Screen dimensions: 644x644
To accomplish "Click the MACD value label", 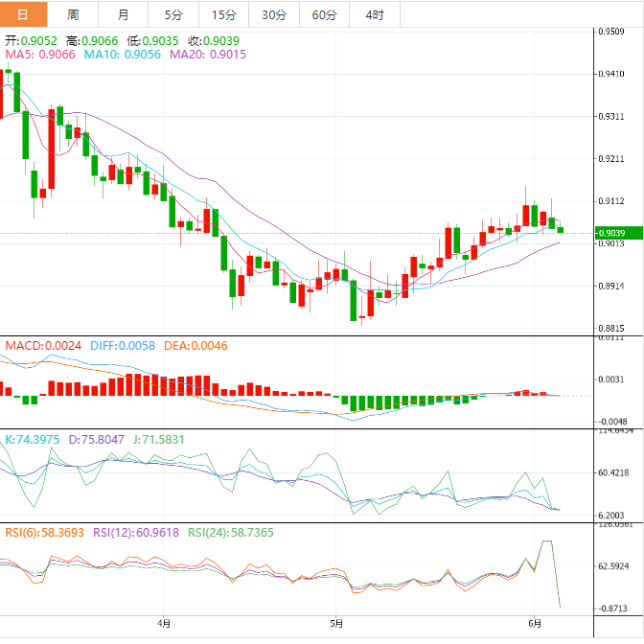I will (x=44, y=345).
